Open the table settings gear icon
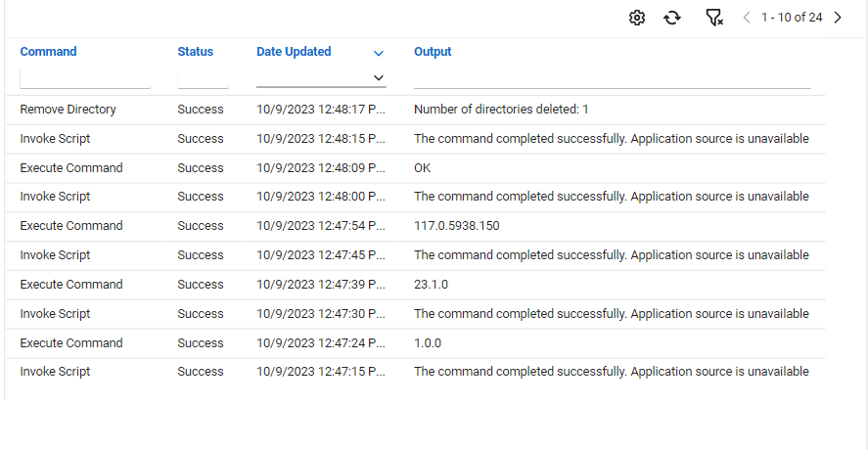The image size is (868, 450). click(x=637, y=18)
